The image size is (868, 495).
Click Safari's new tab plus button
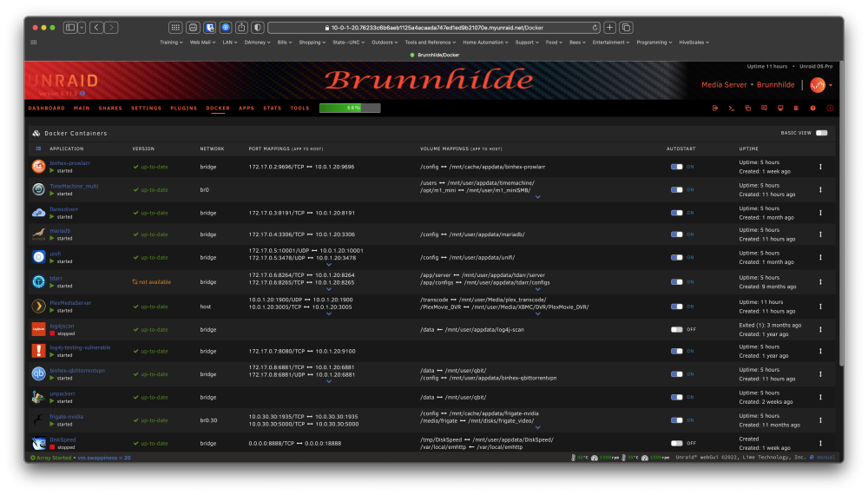[609, 27]
